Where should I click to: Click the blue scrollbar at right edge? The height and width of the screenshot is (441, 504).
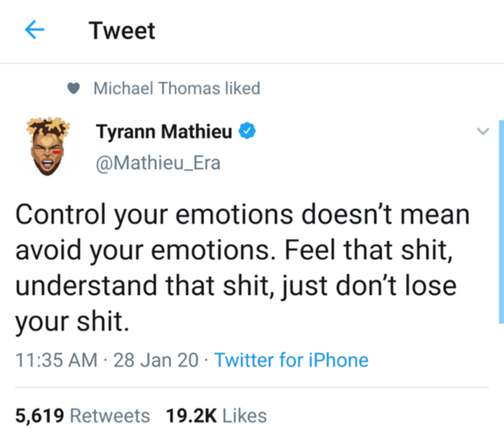(501, 222)
